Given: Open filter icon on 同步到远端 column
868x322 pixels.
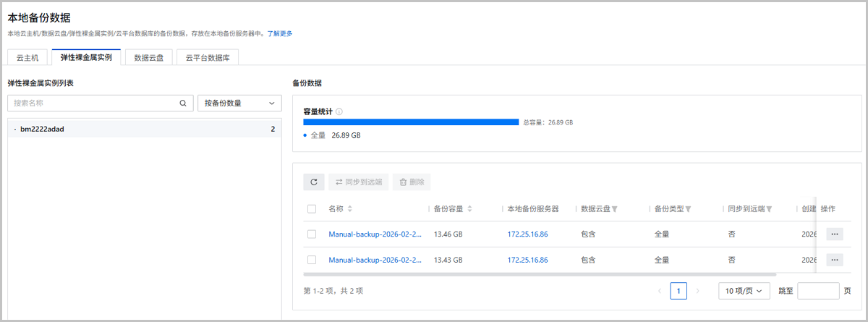Looking at the screenshot, I should point(769,209).
